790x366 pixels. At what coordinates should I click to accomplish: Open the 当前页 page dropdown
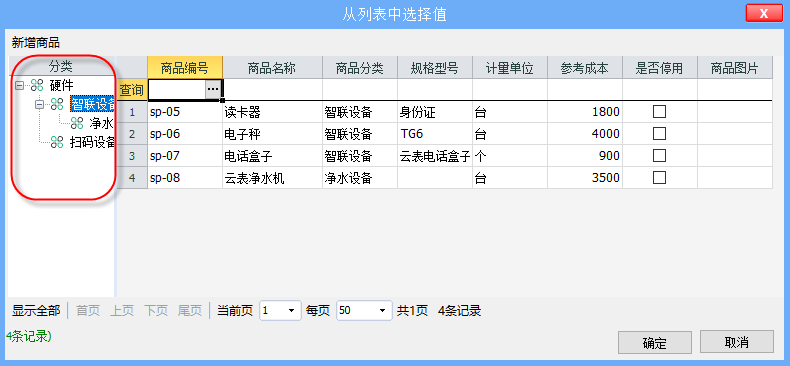(291, 311)
